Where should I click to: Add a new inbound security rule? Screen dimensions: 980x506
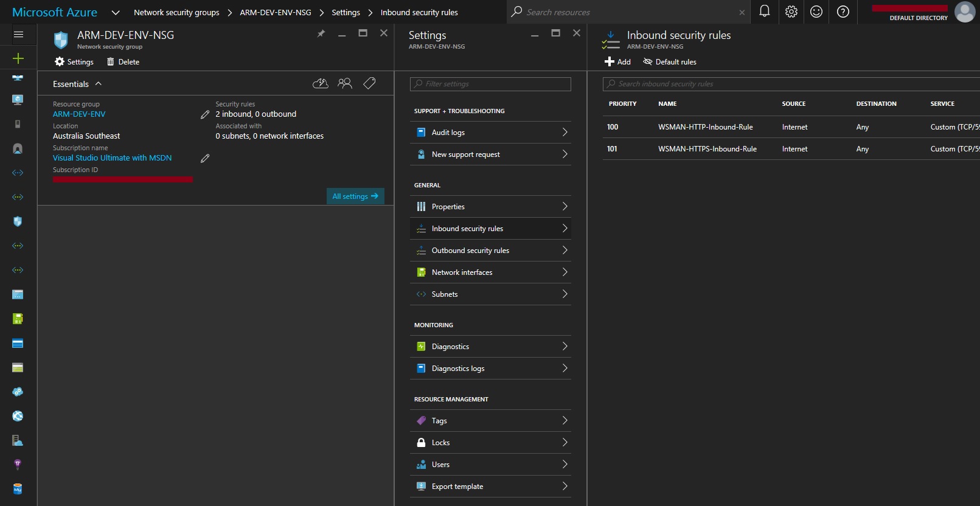tap(617, 62)
